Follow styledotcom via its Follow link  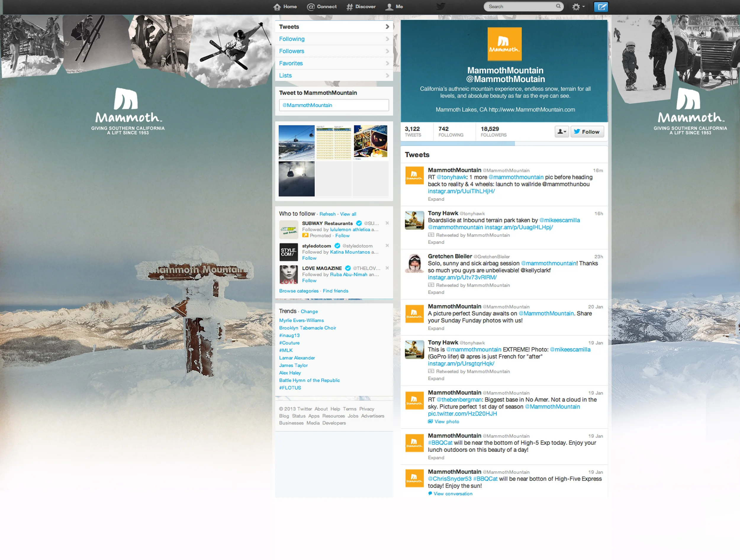point(309,259)
